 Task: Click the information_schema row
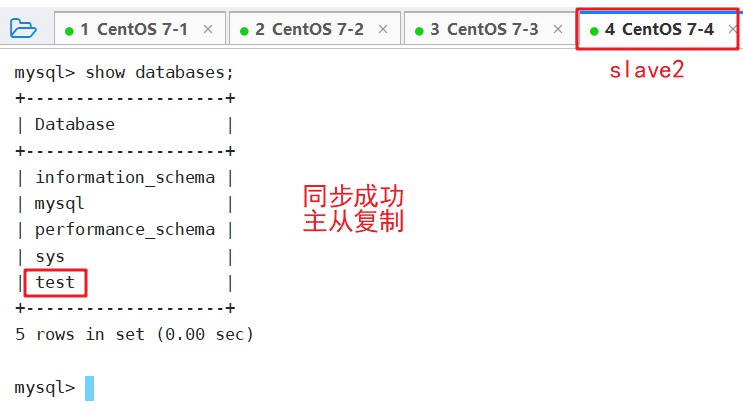[x=125, y=177]
